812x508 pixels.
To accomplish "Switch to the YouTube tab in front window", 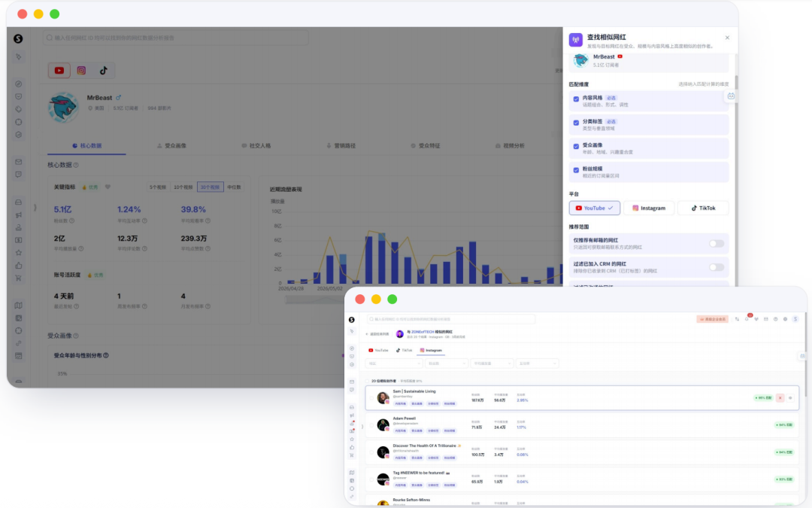I will [x=378, y=351].
